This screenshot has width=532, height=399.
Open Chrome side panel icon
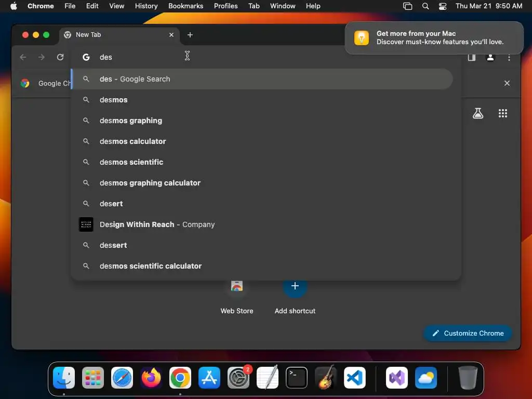(x=472, y=57)
